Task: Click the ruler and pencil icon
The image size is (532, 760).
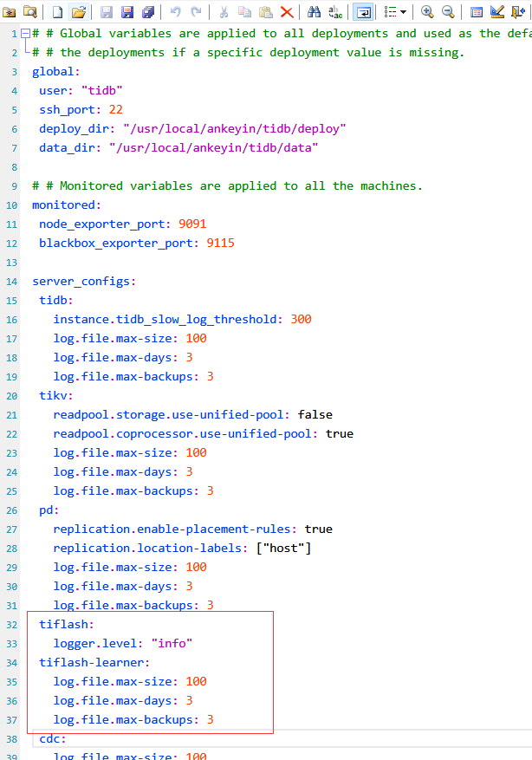Action: (497, 11)
